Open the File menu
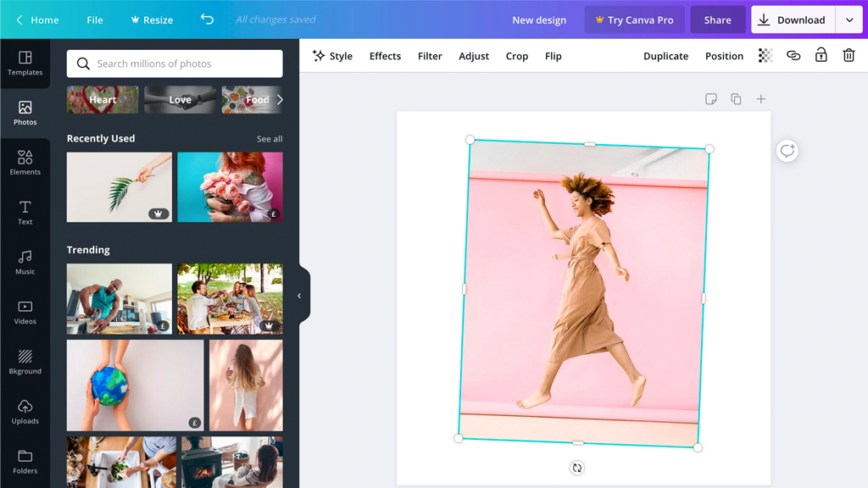This screenshot has width=868, height=488. [x=95, y=20]
